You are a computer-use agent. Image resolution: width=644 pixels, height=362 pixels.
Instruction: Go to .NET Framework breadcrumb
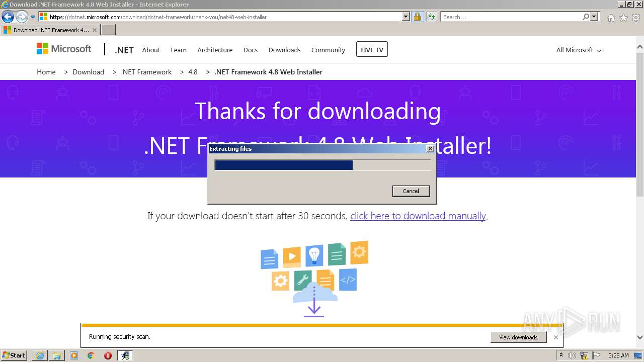coord(146,72)
